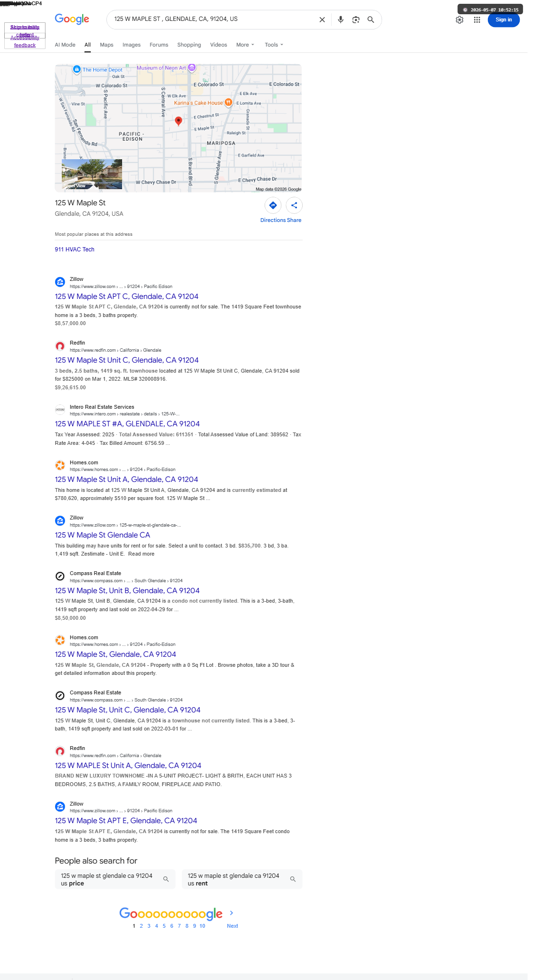Click the Google logo at top
Image resolution: width=534 pixels, height=980 pixels.
72,19
